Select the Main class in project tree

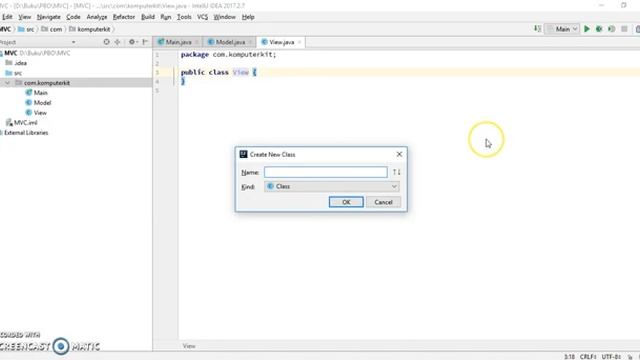tap(37, 93)
